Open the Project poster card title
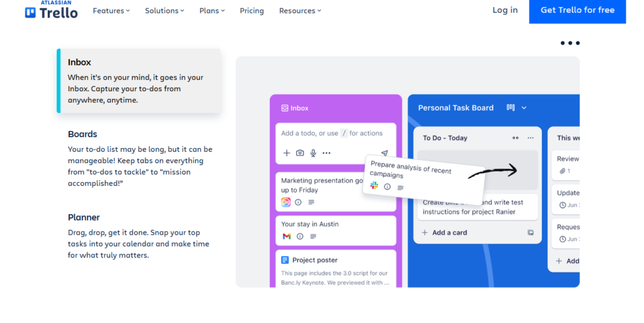Screen dimensions: 644x323 [x=315, y=260]
